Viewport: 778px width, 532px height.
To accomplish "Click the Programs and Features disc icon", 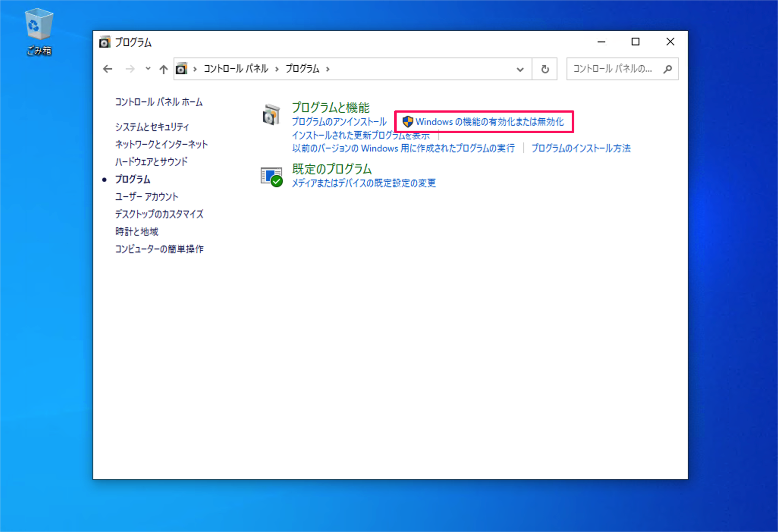I will [x=271, y=114].
